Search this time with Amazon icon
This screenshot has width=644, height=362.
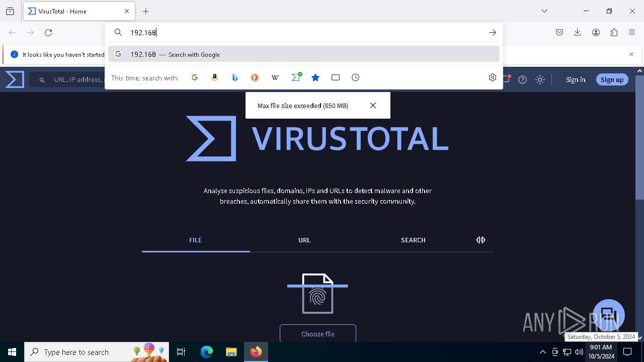pyautogui.click(x=215, y=77)
